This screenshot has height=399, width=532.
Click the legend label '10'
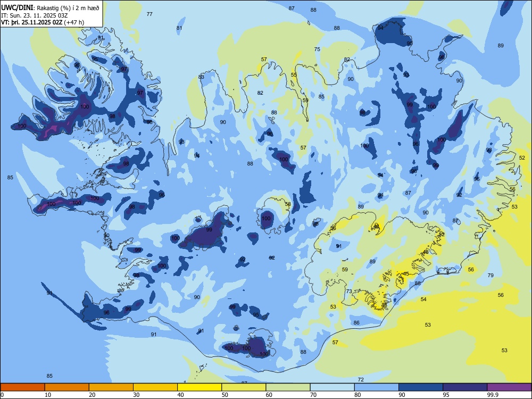48,395
